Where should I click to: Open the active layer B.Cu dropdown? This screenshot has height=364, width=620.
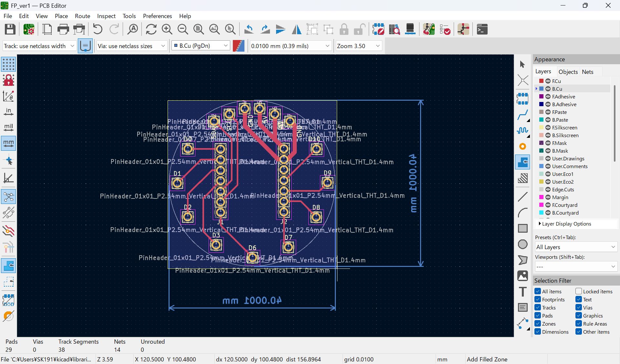coord(201,46)
